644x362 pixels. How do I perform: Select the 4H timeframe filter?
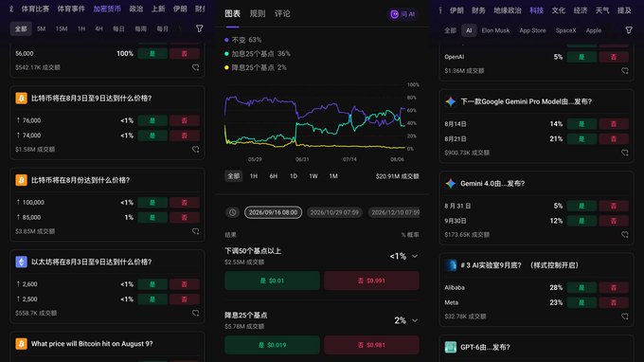point(99,28)
